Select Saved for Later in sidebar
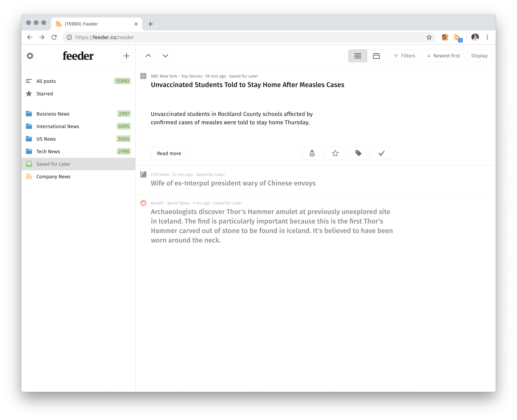The width and height of the screenshot is (517, 420). 78,164
